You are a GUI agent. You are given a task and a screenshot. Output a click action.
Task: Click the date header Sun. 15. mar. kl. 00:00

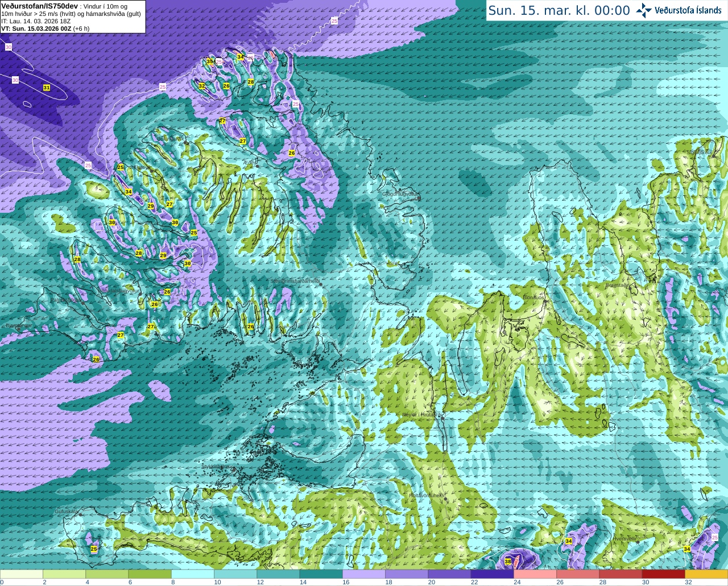(x=559, y=10)
